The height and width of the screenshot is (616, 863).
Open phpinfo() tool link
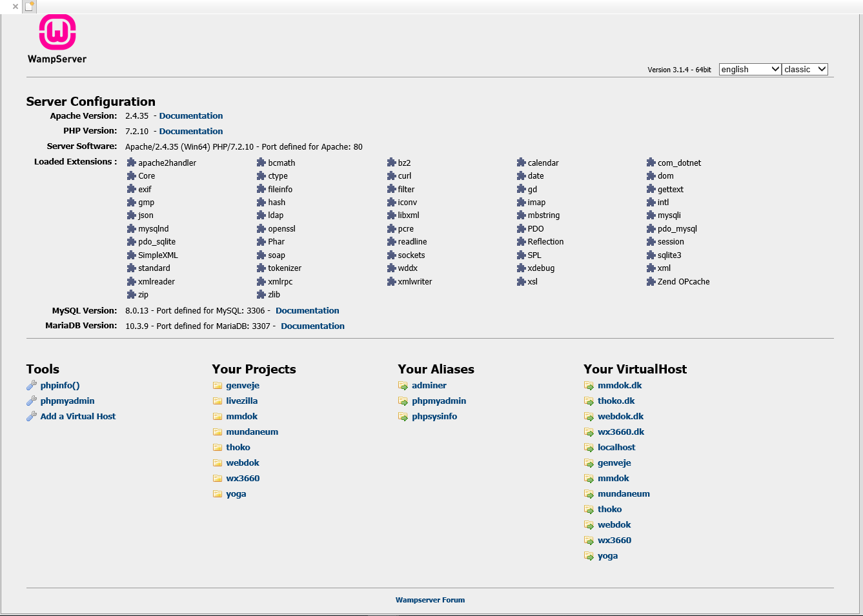(60, 386)
